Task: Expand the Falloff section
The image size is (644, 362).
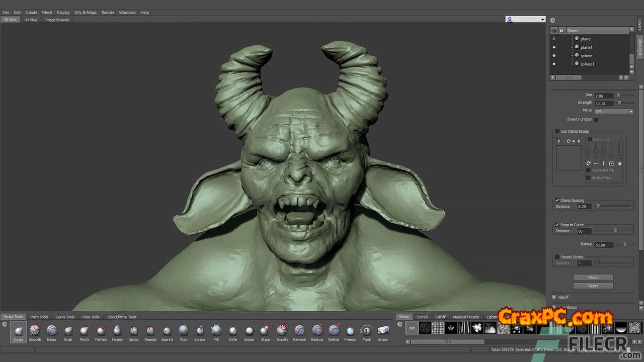Action: [554, 297]
